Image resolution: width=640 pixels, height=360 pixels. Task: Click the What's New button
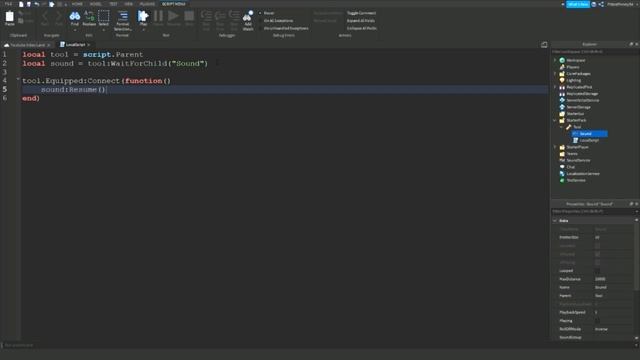(x=578, y=4)
